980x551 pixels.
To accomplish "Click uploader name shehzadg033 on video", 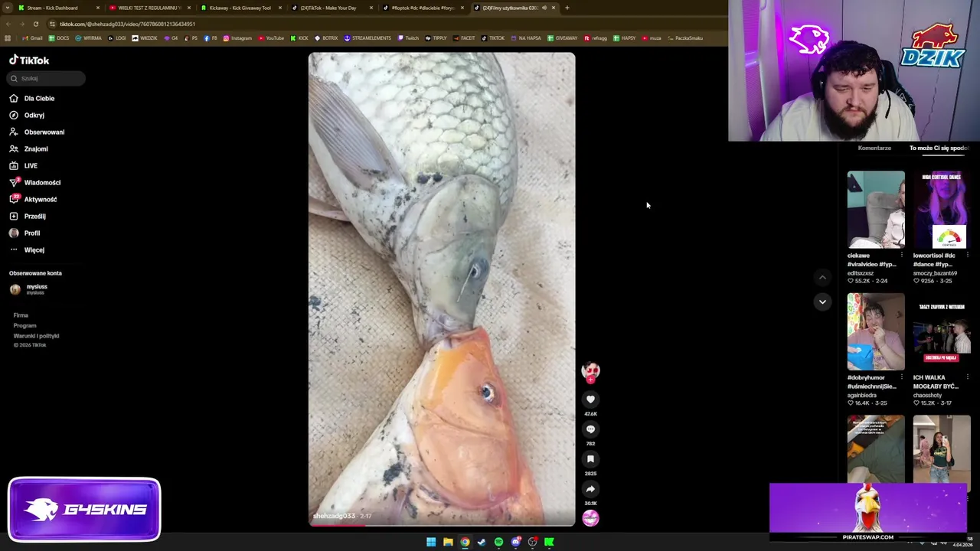I will [x=334, y=516].
